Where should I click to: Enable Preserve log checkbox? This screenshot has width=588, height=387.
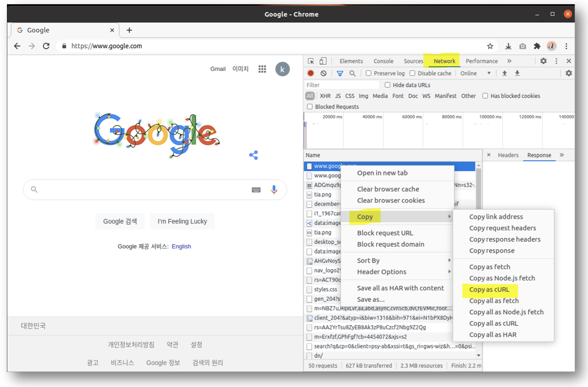369,73
